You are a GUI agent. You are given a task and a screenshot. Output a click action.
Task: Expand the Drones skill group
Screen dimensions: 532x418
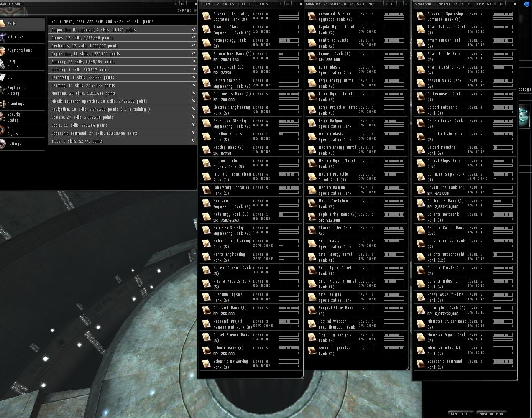click(x=194, y=38)
